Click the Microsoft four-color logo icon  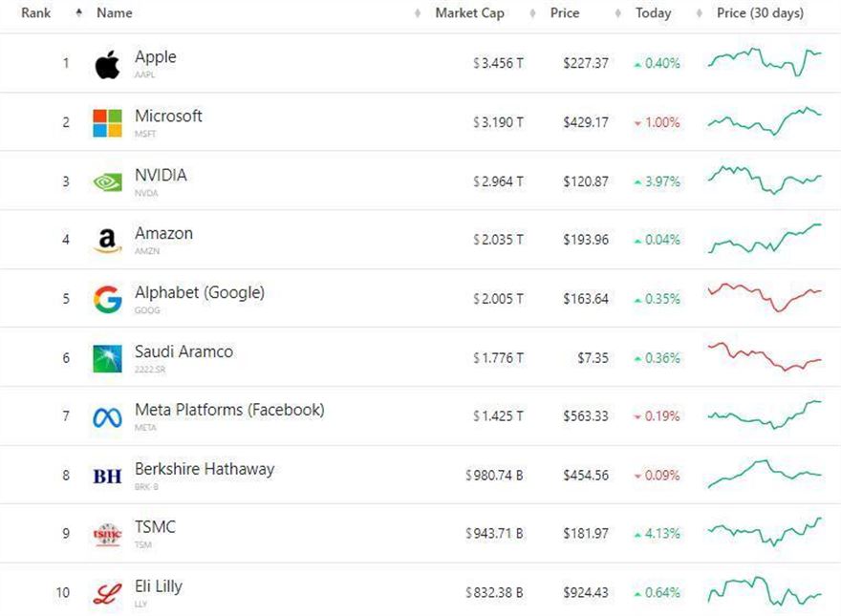(x=107, y=123)
